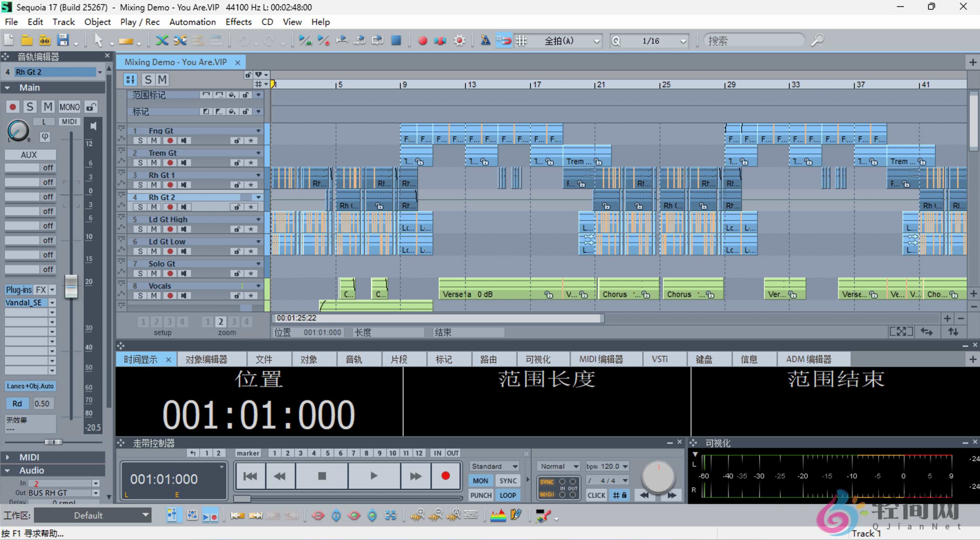
Task: Open the Effects menu
Action: (238, 22)
